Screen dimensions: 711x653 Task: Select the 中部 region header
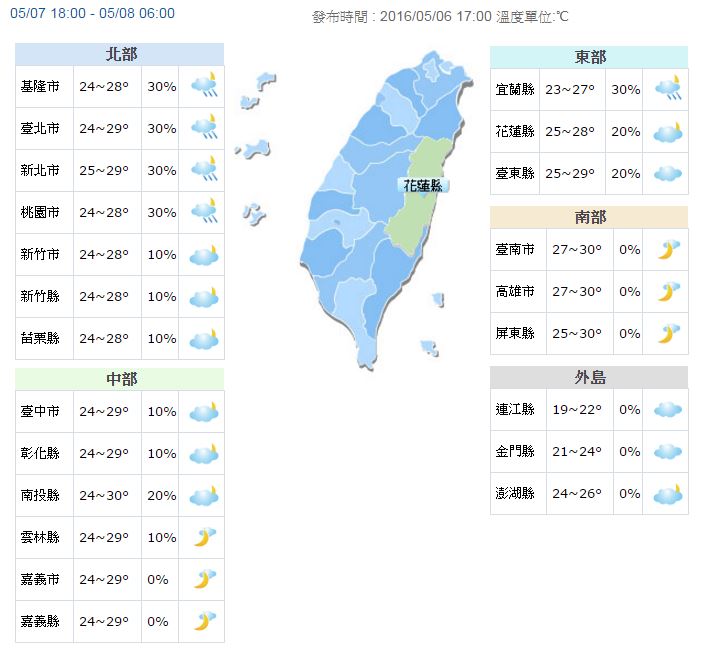[x=120, y=378]
